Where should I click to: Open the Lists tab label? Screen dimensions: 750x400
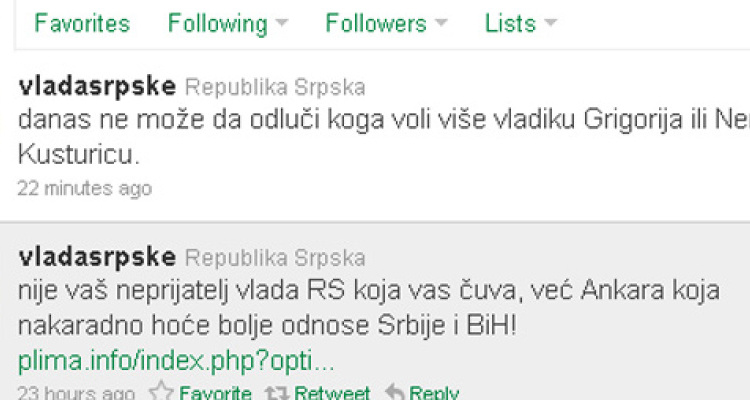pos(510,23)
